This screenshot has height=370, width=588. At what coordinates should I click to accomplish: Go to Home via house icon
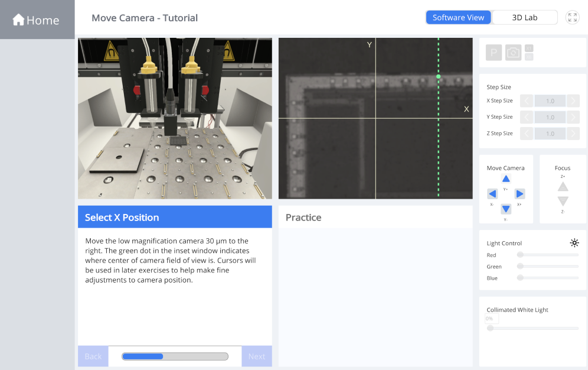pos(18,20)
